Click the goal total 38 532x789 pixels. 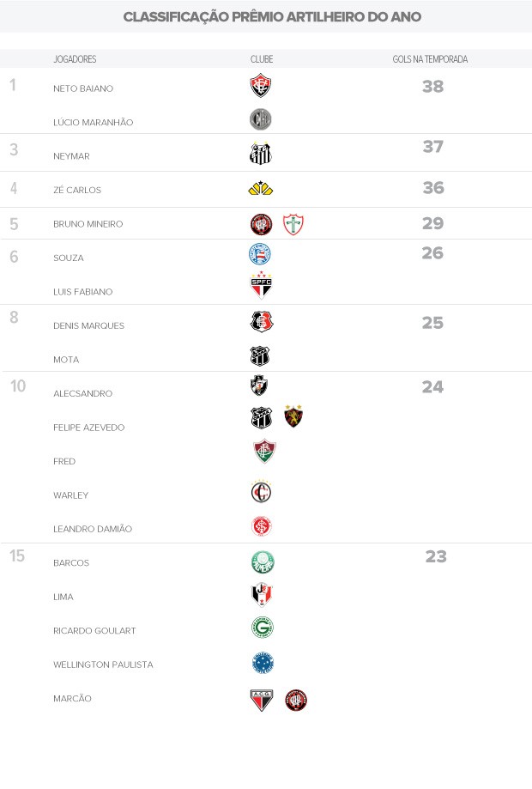click(x=432, y=86)
